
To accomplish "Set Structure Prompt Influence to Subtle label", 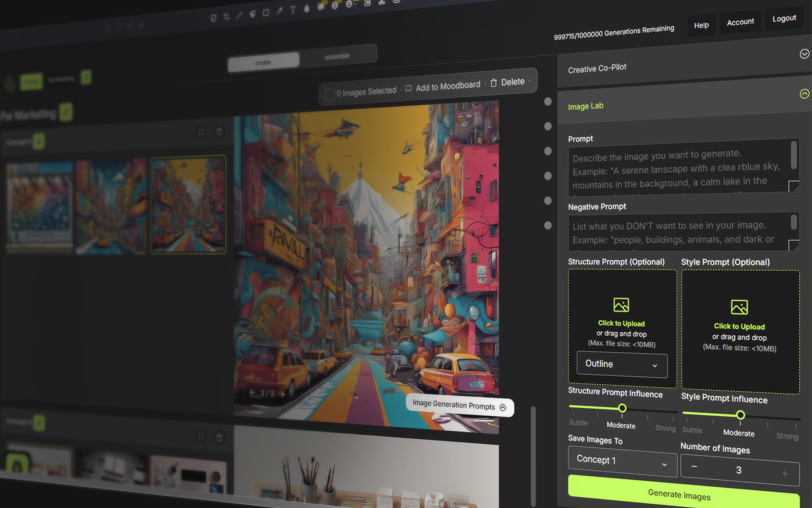I will [578, 423].
